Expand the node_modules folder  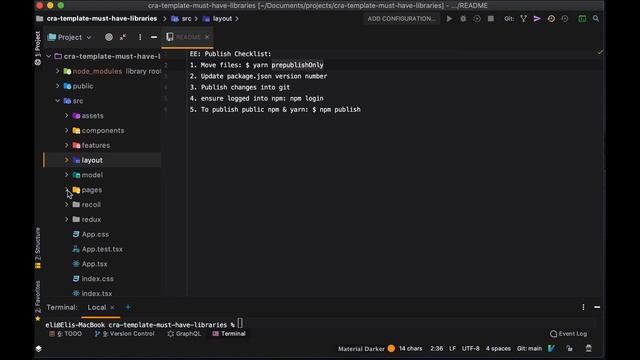58,71
